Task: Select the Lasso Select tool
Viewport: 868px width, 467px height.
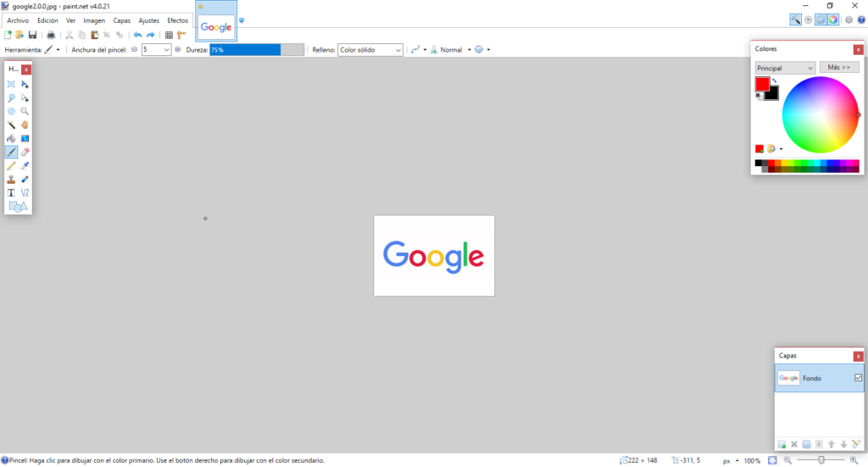Action: pos(11,98)
